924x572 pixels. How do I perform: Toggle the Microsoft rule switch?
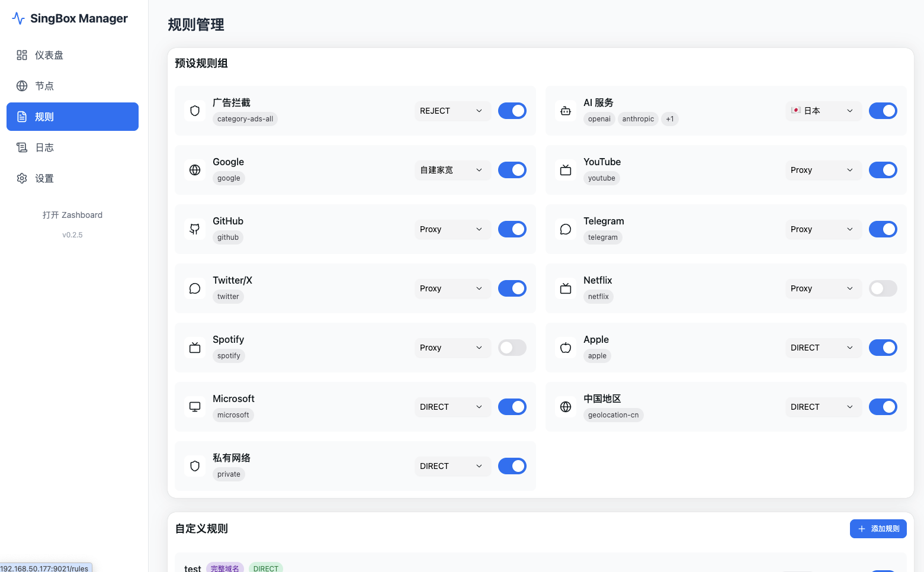click(x=512, y=407)
